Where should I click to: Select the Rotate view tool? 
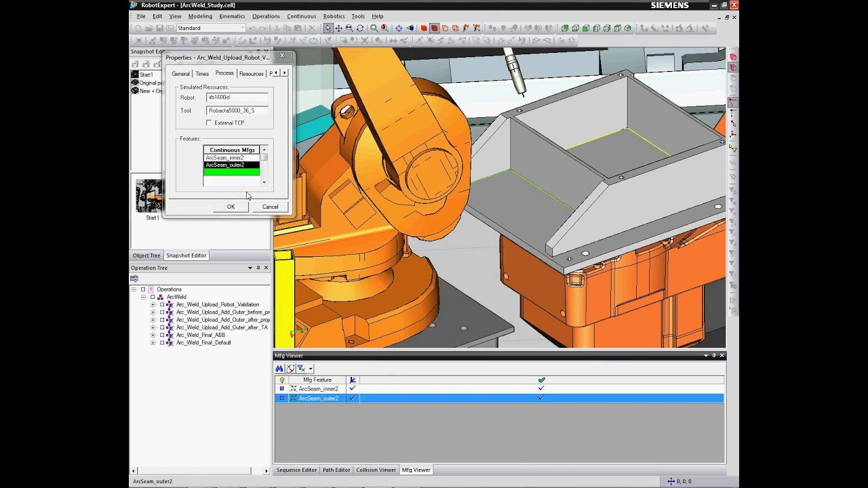coord(360,28)
